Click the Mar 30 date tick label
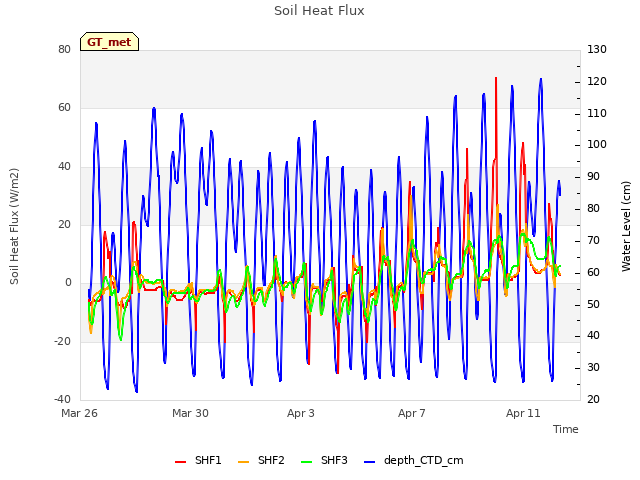Image resolution: width=640 pixels, height=480 pixels. click(x=190, y=413)
